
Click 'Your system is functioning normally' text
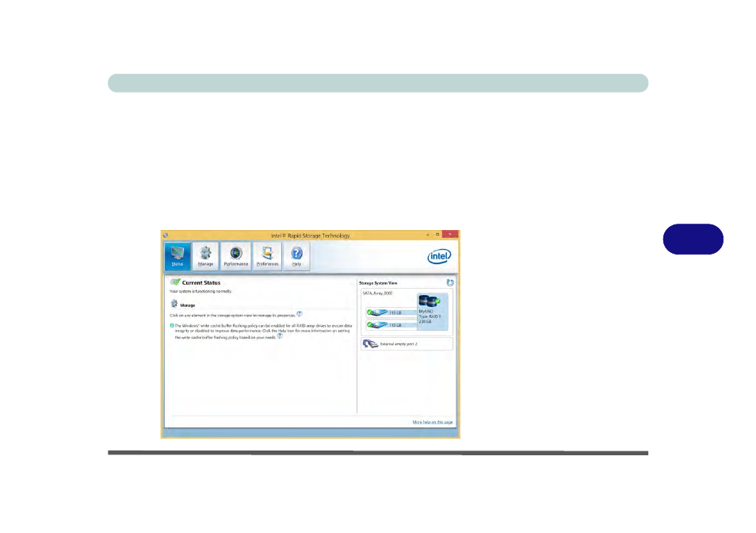coord(200,291)
